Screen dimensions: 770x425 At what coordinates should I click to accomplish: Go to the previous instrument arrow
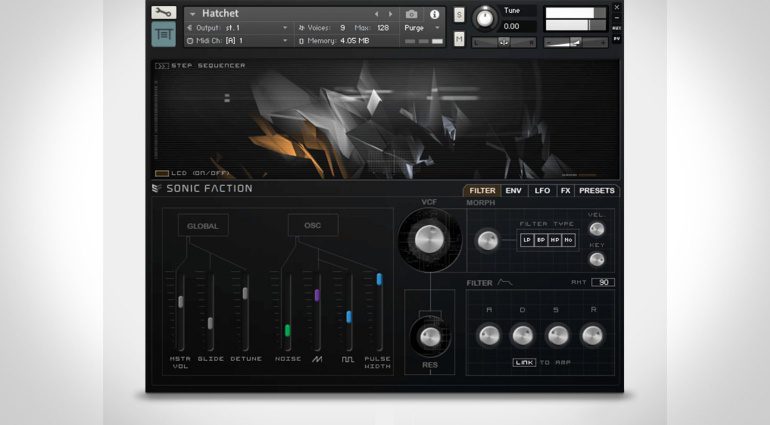(x=376, y=14)
